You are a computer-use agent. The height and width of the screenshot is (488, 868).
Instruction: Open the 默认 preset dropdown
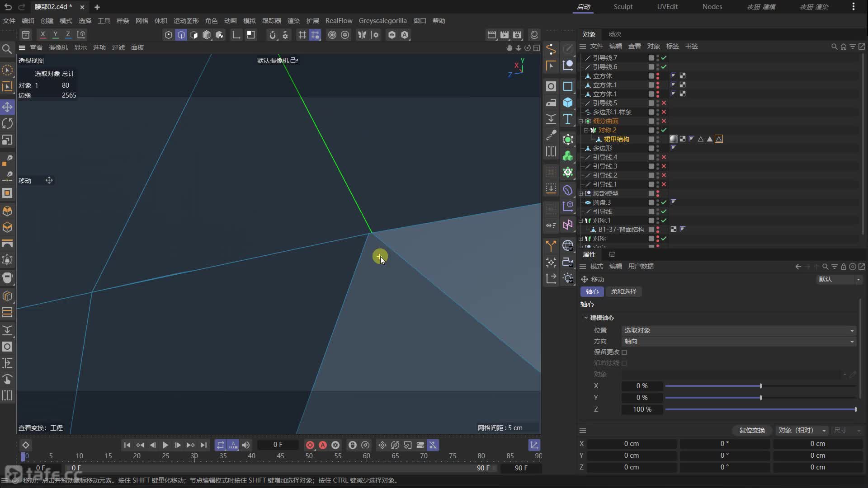point(840,279)
